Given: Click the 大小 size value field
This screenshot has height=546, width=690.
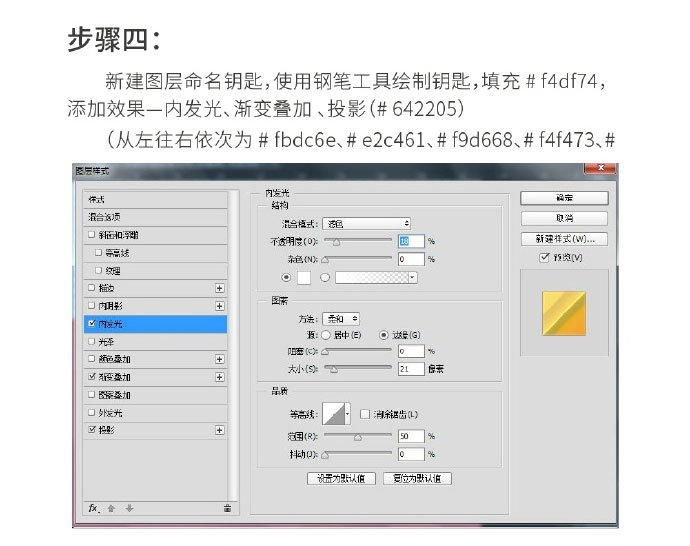Looking at the screenshot, I should pyautogui.click(x=411, y=369).
